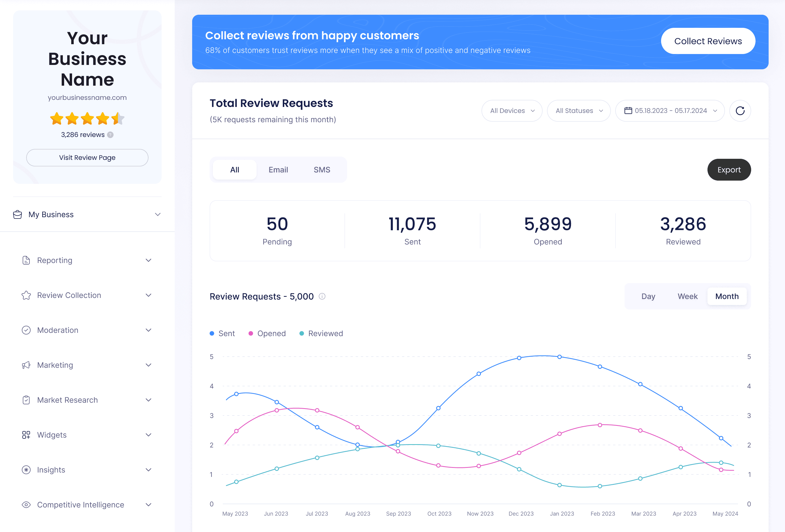The image size is (785, 532).
Task: Click the calendar icon in date range
Action: pyautogui.click(x=628, y=111)
